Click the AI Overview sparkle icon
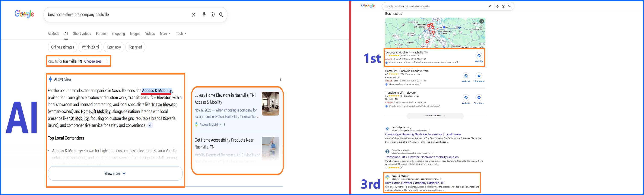Screen dimensions: 644x195 [x=50, y=79]
